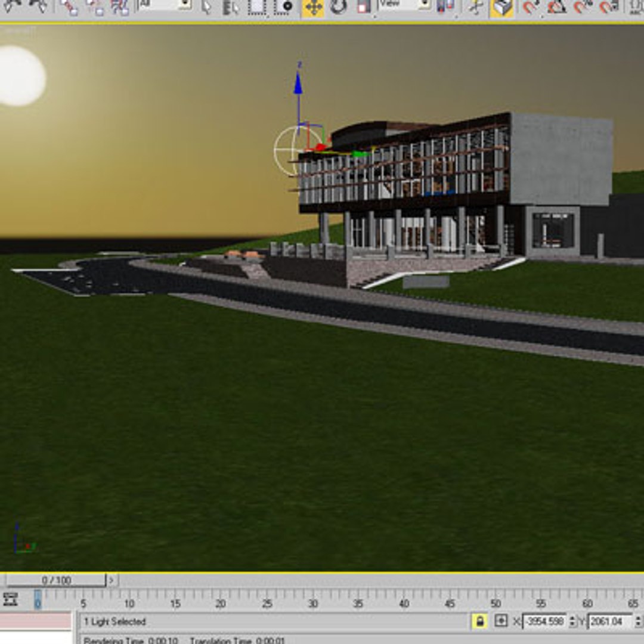
Task: Click the Y coordinate spinner arrows
Action: [x=638, y=621]
